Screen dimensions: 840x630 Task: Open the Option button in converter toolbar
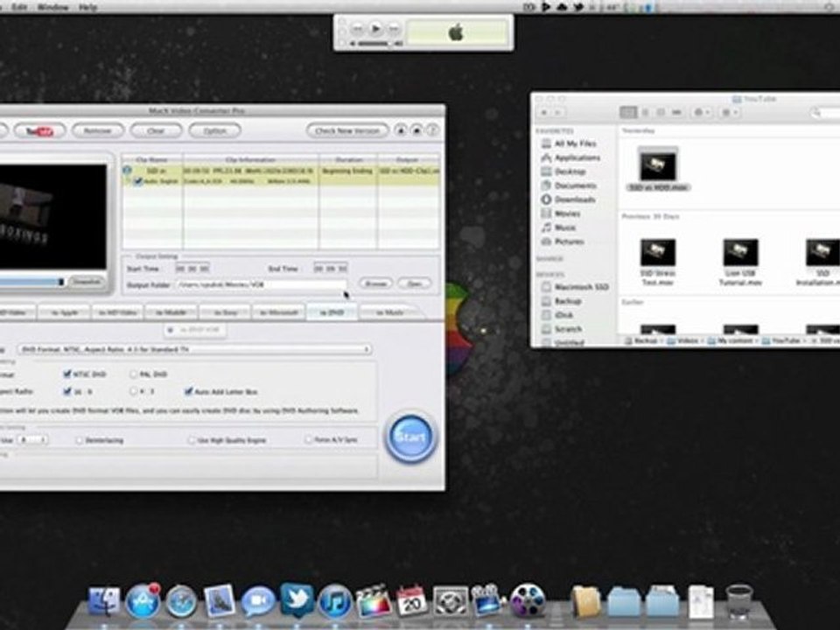[x=214, y=130]
